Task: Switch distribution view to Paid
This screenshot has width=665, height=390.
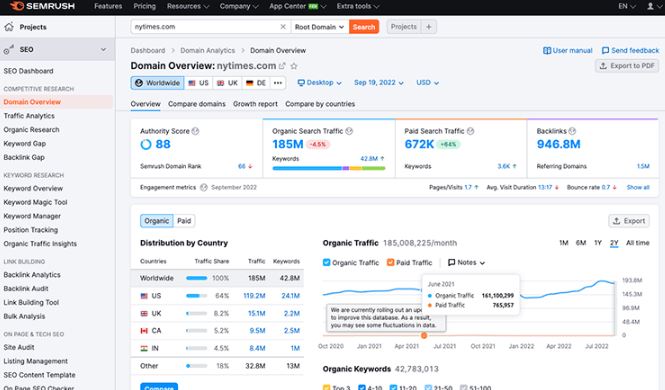Action: point(184,221)
